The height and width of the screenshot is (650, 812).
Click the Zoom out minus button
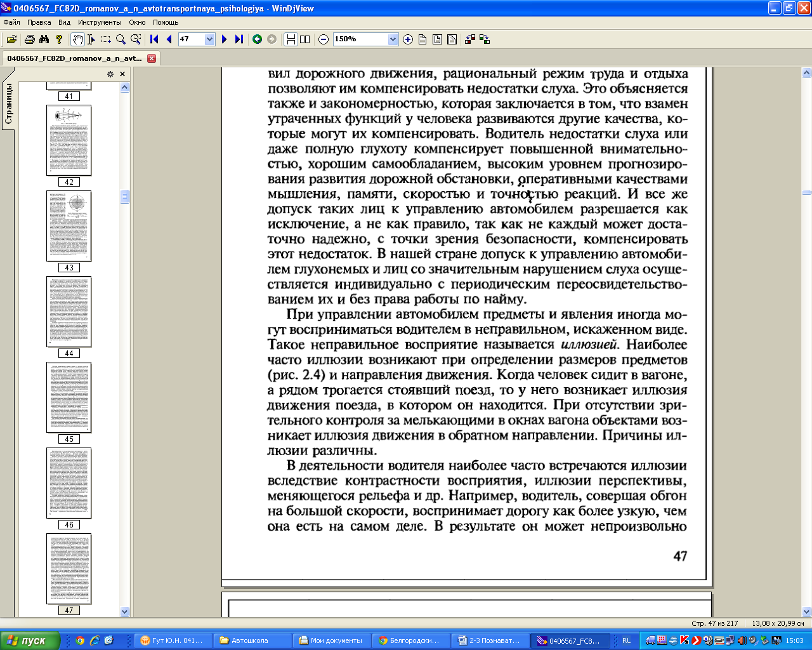(324, 39)
